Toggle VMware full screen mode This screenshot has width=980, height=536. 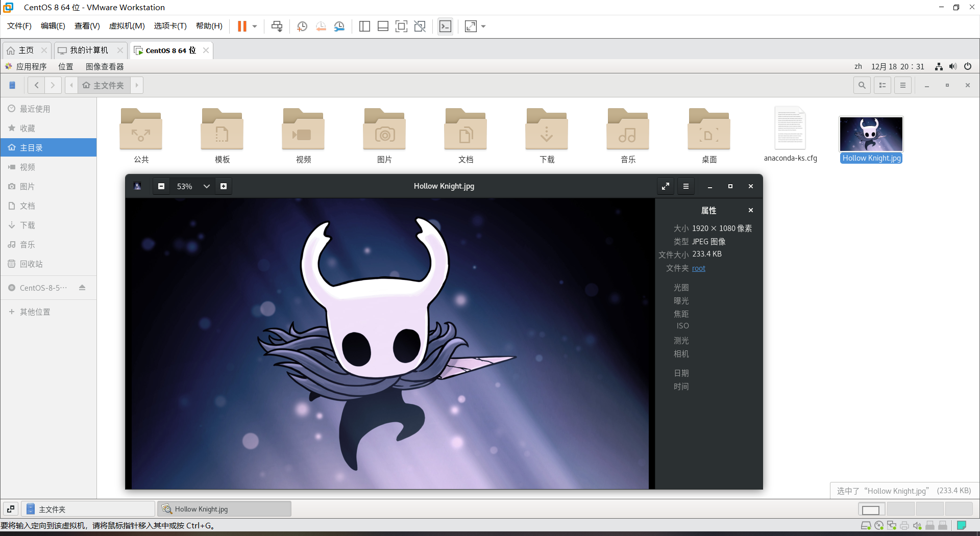[401, 27]
